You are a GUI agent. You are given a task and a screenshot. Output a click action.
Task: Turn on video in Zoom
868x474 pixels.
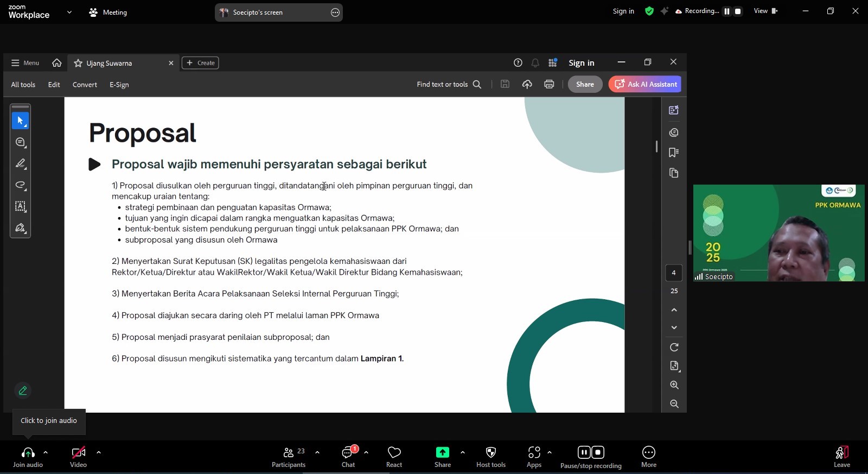coord(78,453)
